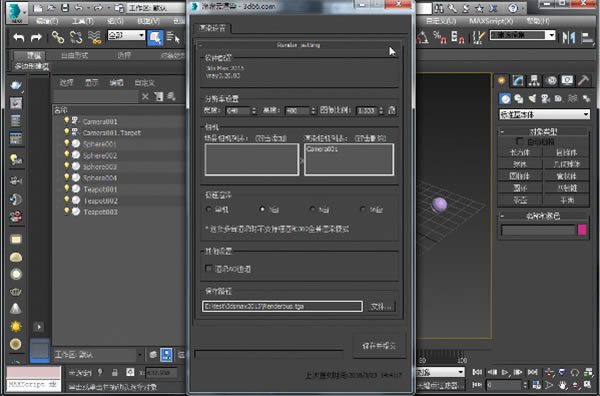Toggle the AutoGrid checkbox in Object Type
This screenshot has width=600, height=396.
pos(520,141)
